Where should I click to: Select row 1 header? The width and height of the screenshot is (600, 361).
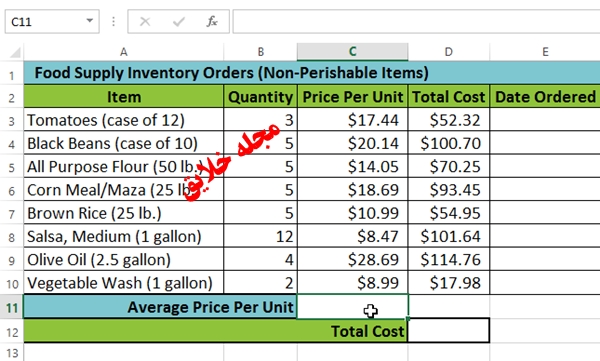point(11,74)
